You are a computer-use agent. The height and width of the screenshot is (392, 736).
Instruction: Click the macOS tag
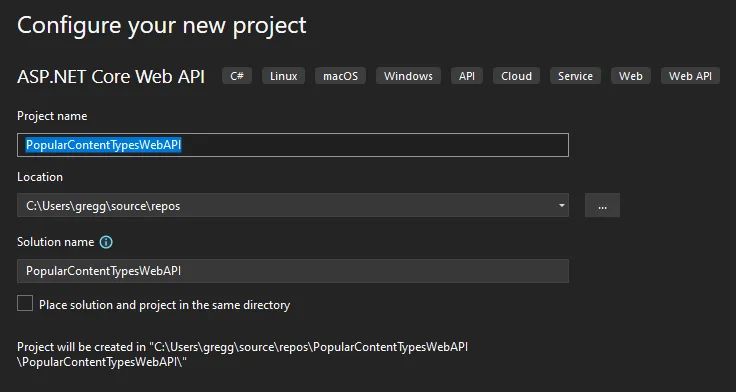[340, 76]
